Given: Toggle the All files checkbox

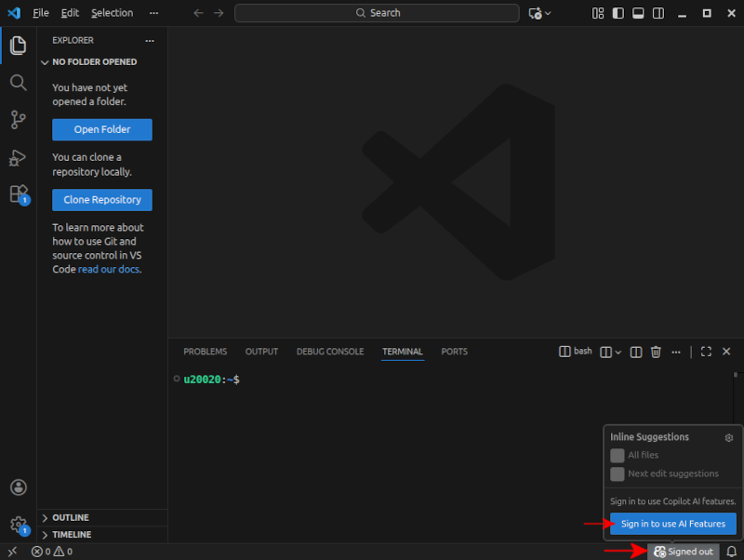Looking at the screenshot, I should (x=618, y=456).
